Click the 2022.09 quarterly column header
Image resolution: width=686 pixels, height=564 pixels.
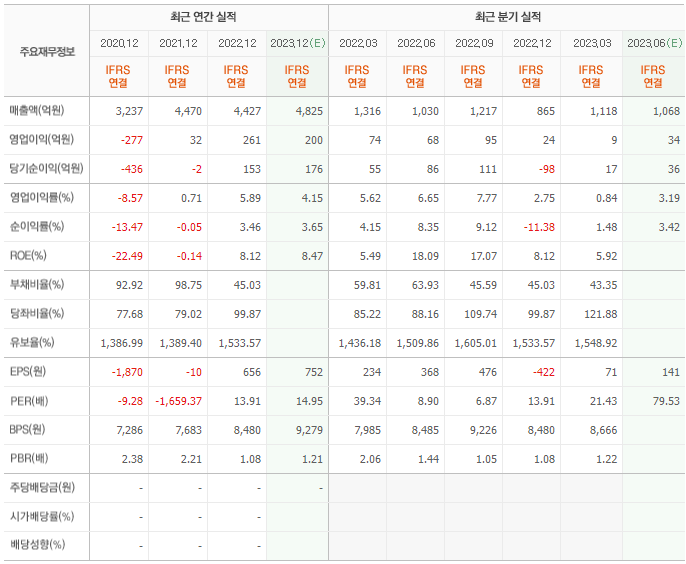click(474, 43)
